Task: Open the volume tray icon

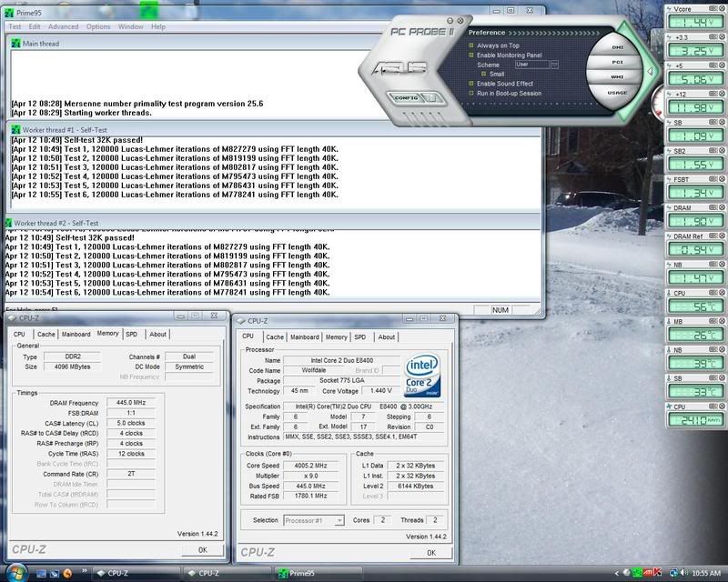Action: [x=684, y=573]
